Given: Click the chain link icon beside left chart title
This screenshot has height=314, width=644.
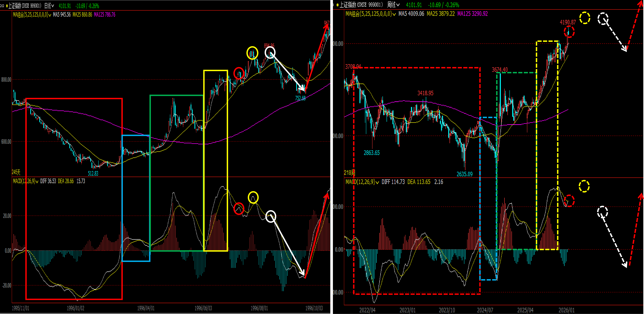Looking at the screenshot, I should [2, 6].
